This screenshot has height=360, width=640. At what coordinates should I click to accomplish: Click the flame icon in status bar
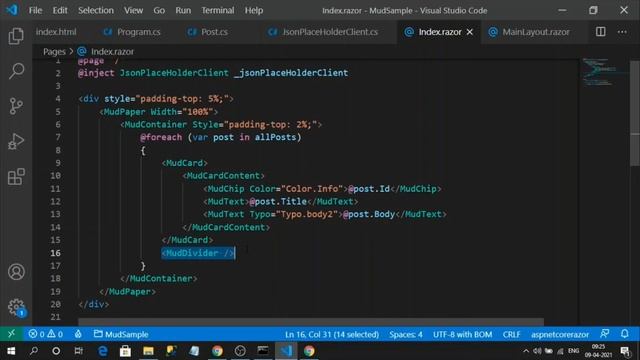coord(78,334)
